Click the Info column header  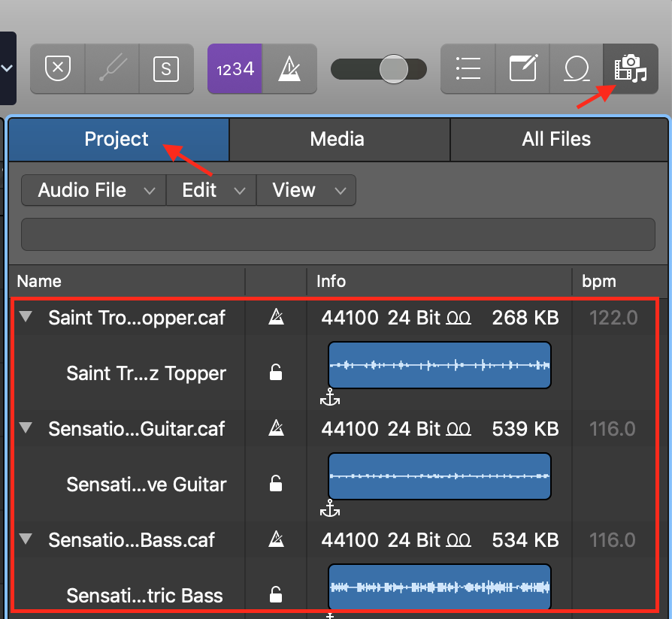(439, 282)
